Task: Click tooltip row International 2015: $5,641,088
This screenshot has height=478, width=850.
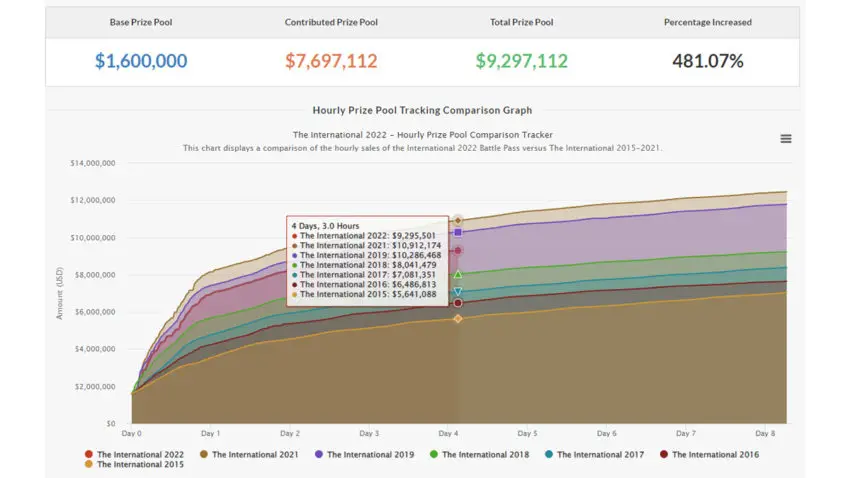Action: [364, 294]
